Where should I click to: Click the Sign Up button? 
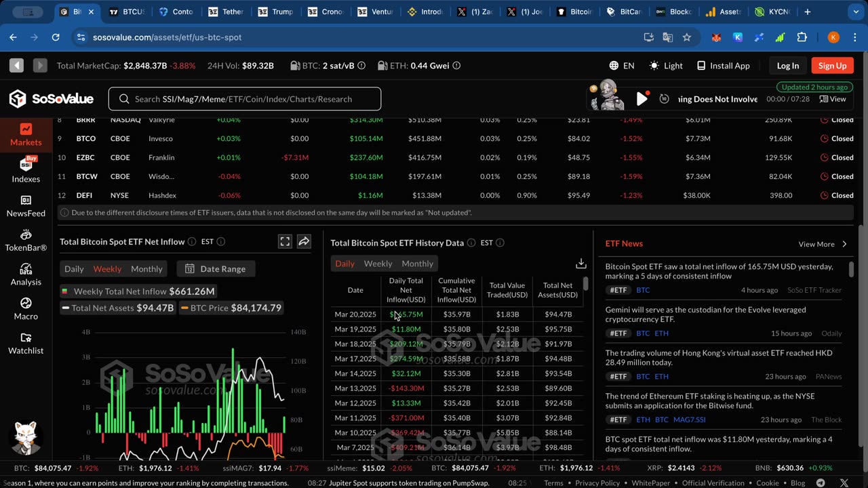point(832,66)
